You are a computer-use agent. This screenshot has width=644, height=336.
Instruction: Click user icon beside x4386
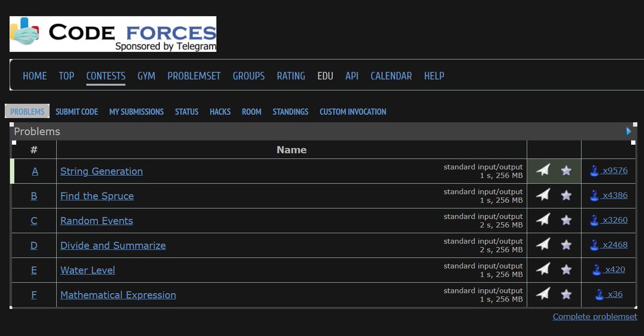(594, 196)
